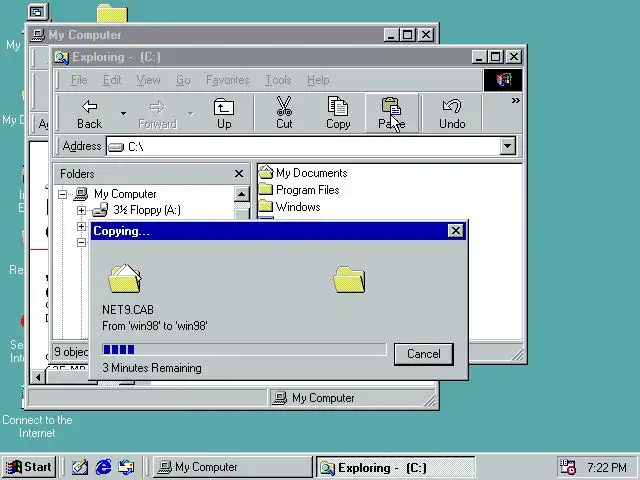
Task: Expand the 3½ Floppy (A:) node
Action: point(81,211)
